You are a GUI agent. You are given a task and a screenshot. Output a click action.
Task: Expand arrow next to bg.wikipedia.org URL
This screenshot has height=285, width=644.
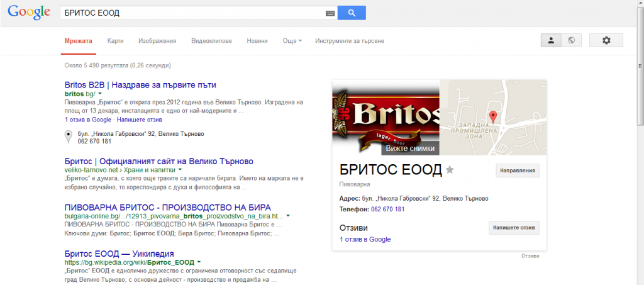(x=199, y=261)
